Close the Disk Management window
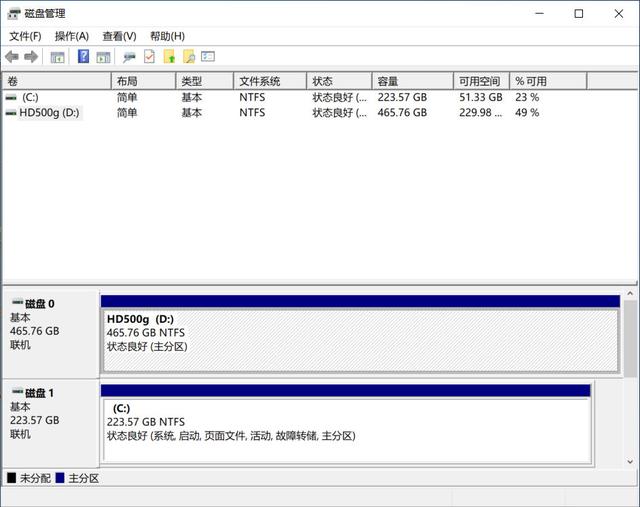 tap(618, 13)
